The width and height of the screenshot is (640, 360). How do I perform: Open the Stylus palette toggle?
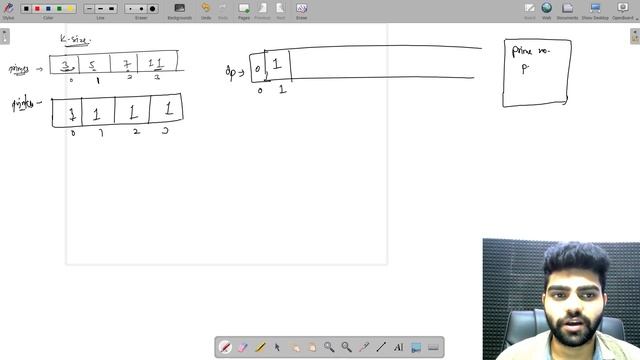8,10
